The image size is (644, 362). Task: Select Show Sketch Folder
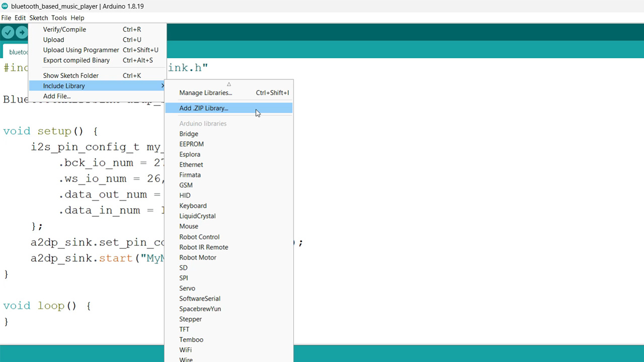(x=97, y=75)
